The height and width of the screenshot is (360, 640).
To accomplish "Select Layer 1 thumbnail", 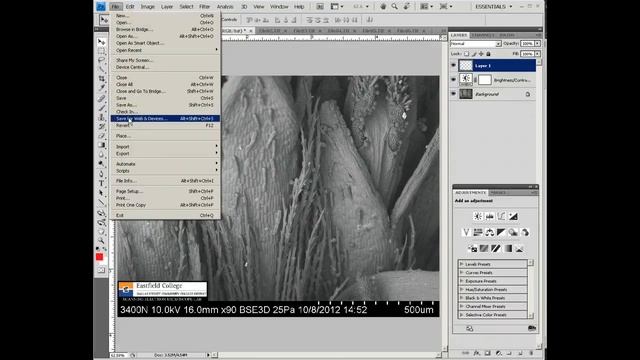I will pyautogui.click(x=466, y=65).
